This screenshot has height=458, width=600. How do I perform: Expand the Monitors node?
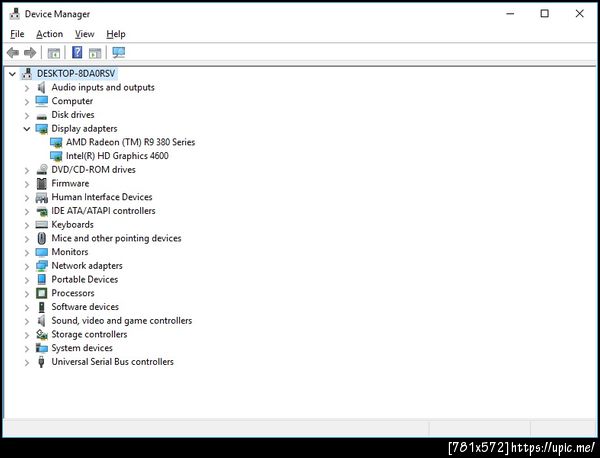(26, 253)
